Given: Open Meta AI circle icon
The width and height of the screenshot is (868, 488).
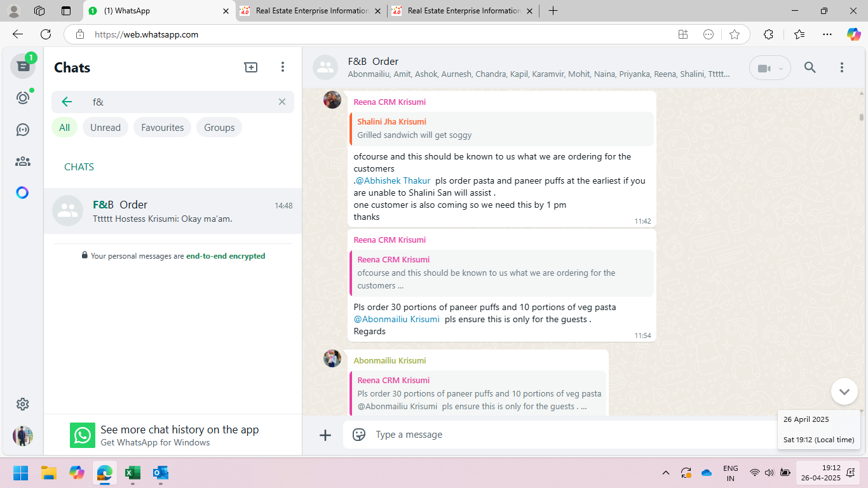Looking at the screenshot, I should [x=23, y=193].
